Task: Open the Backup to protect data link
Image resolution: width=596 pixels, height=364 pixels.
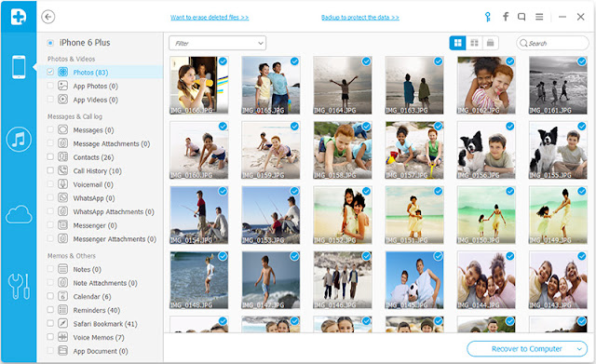Action: tap(360, 17)
